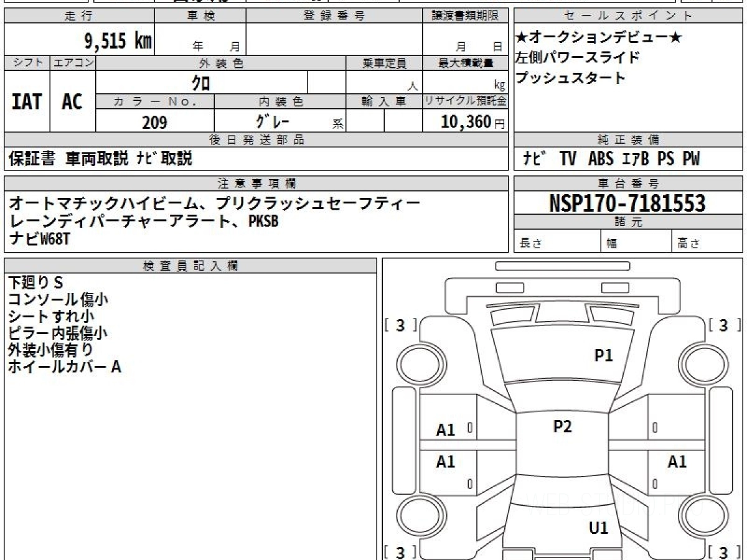Click the コンソール傷小 inspector note
Image resolution: width=747 pixels, height=560 pixels.
pos(58,299)
